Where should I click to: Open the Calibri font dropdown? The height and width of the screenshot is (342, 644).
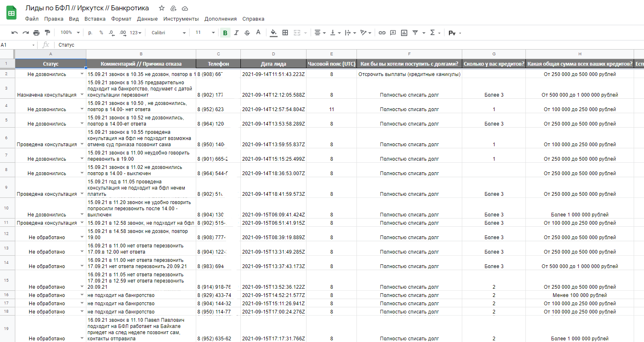tap(169, 33)
